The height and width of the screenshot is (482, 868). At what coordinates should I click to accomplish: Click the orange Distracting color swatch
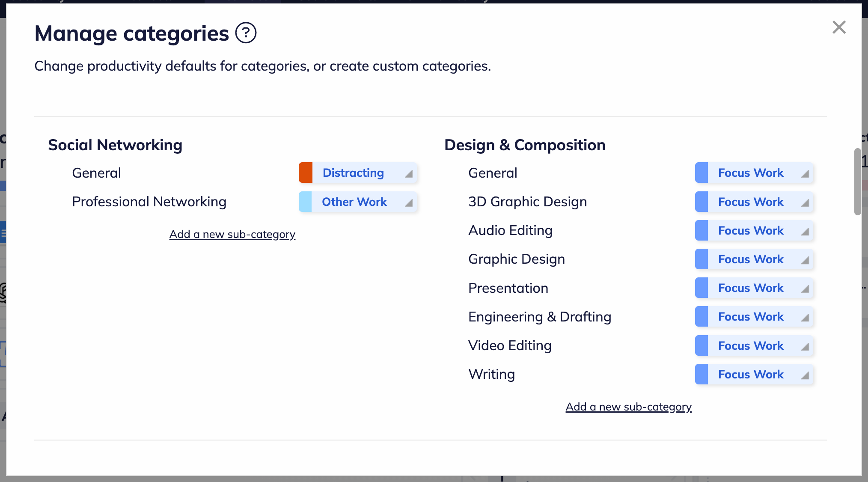pyautogui.click(x=306, y=173)
